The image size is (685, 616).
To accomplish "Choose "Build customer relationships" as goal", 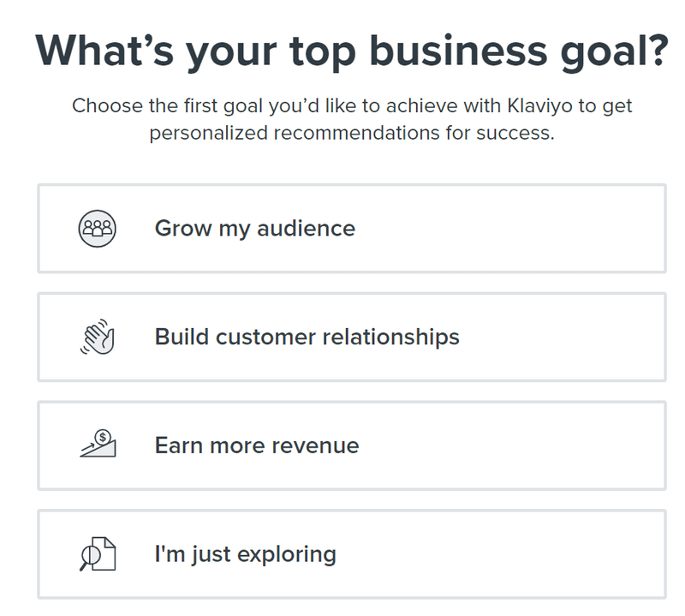I will (352, 337).
